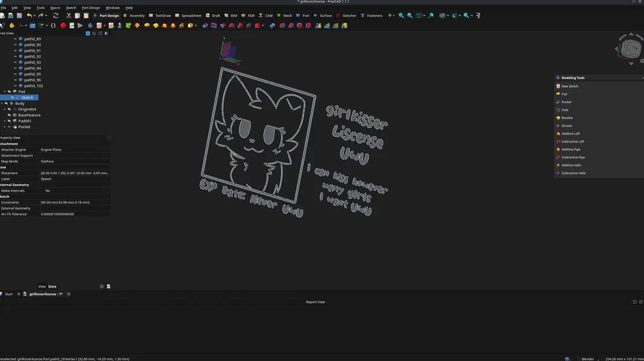Viewport: 644px width, 361px height.
Task: Click the Undo arrow icon
Action: click(x=29, y=16)
